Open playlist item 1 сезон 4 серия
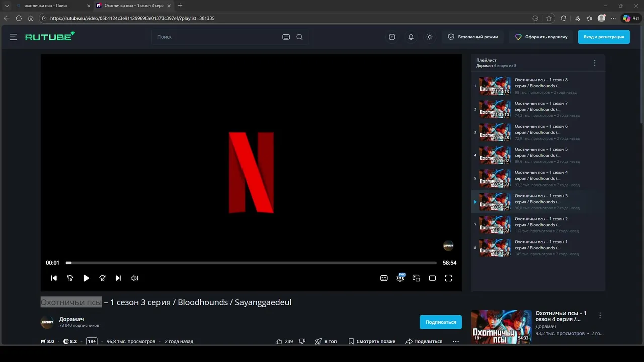 pyautogui.click(x=538, y=178)
